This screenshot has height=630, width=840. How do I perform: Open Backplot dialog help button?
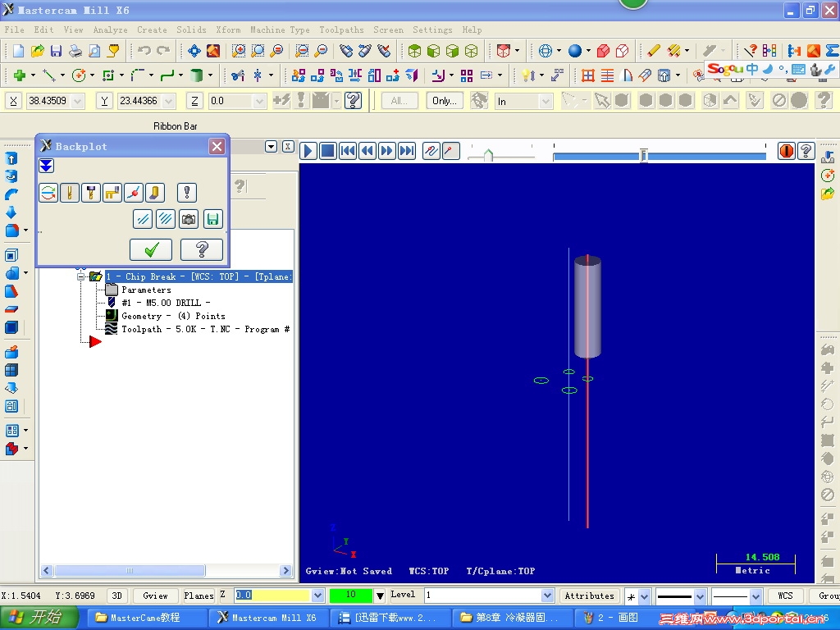[x=202, y=249]
